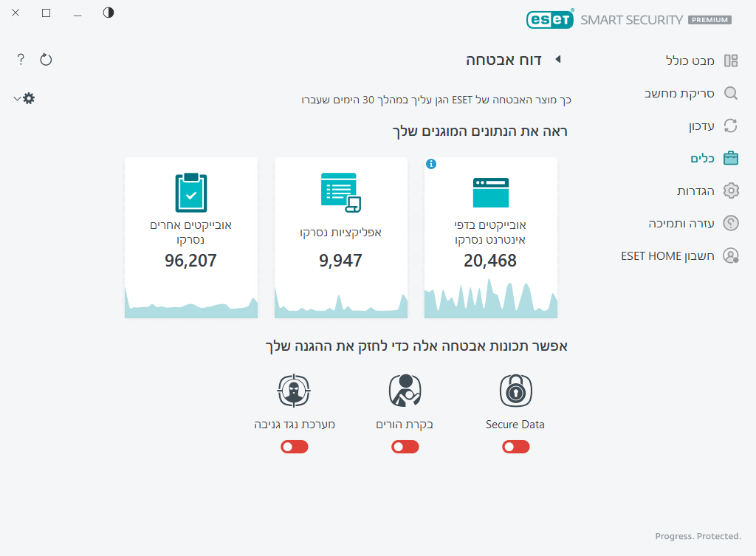Open the gear settings dropdown
The height and width of the screenshot is (556, 756).
tap(24, 98)
